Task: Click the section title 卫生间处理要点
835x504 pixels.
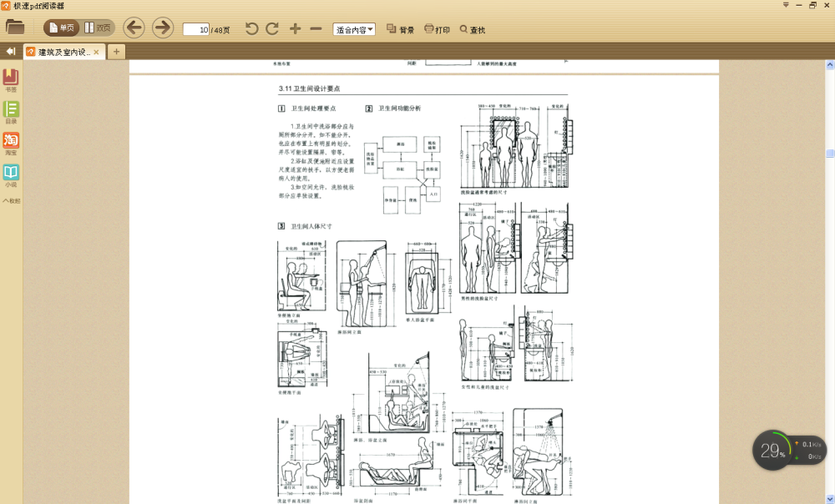Action: point(313,108)
